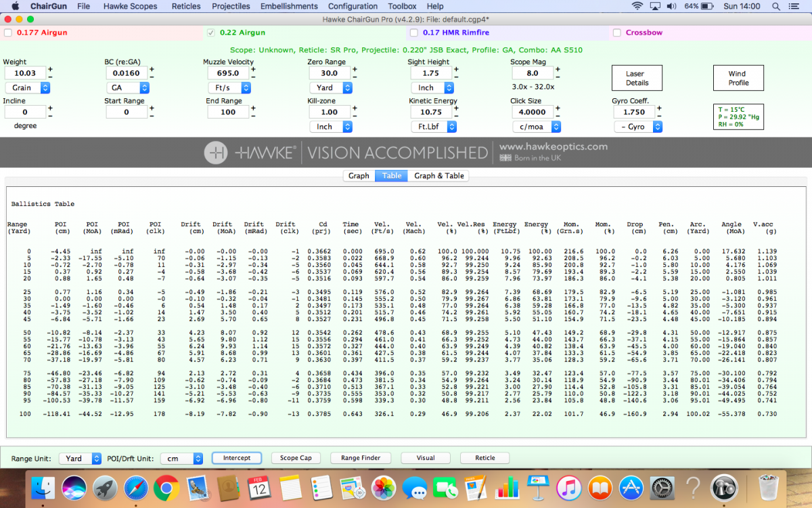812x508 pixels.
Task: Open the Apple menu
Action: click(15, 6)
